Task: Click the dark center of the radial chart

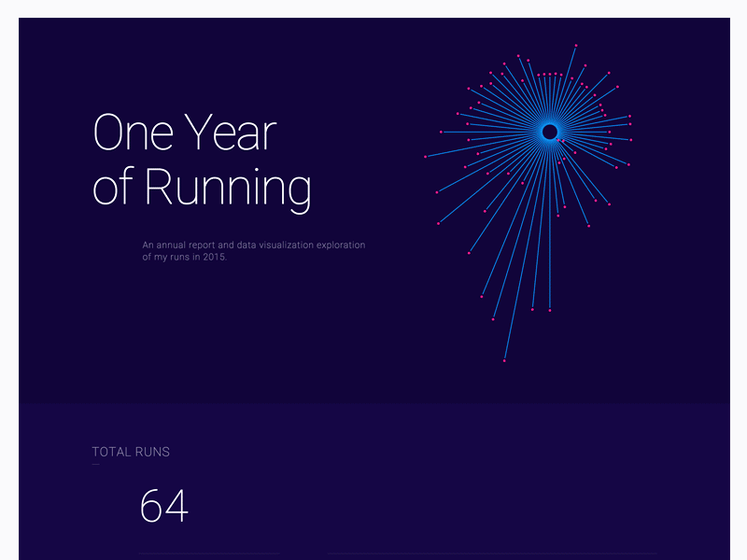Action: (550, 133)
